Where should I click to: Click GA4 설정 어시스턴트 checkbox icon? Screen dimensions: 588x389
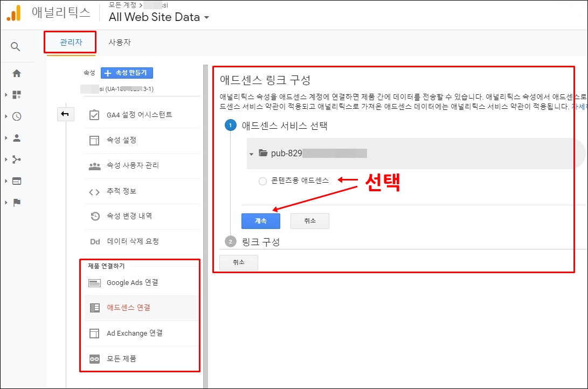tap(94, 115)
